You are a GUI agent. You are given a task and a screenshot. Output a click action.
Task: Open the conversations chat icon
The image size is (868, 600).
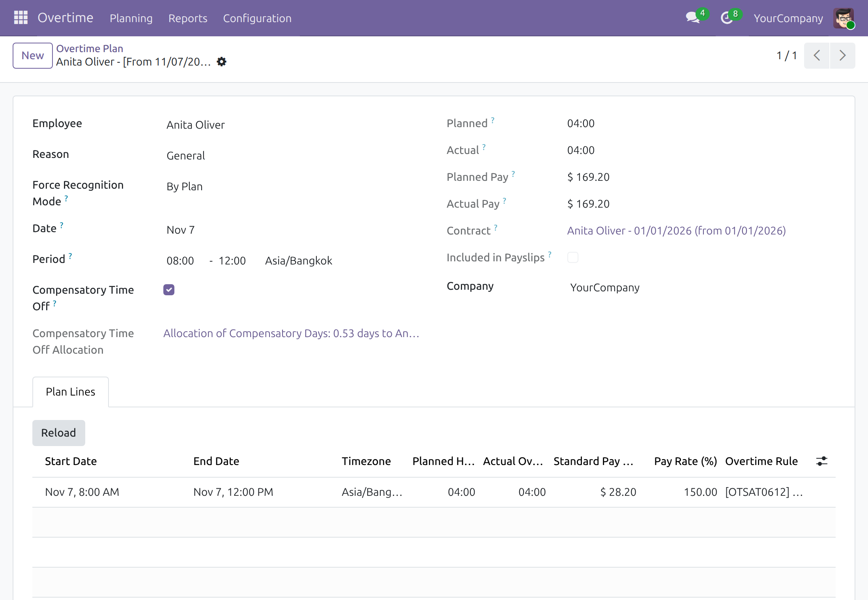coord(693,18)
